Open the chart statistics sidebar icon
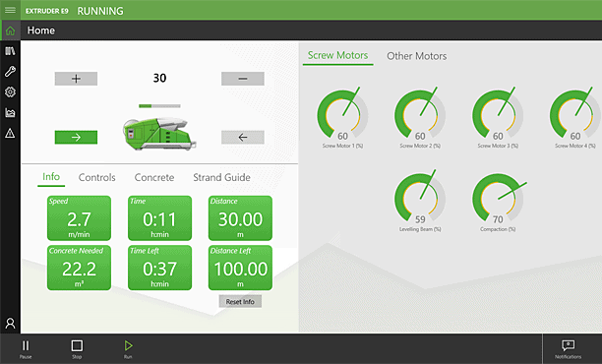 pos(10,112)
